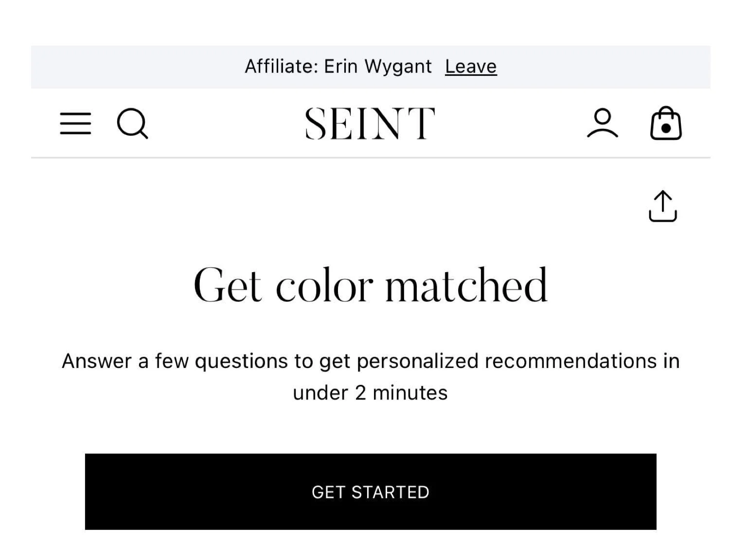
Task: Open the hamburger navigation menu
Action: coord(75,123)
